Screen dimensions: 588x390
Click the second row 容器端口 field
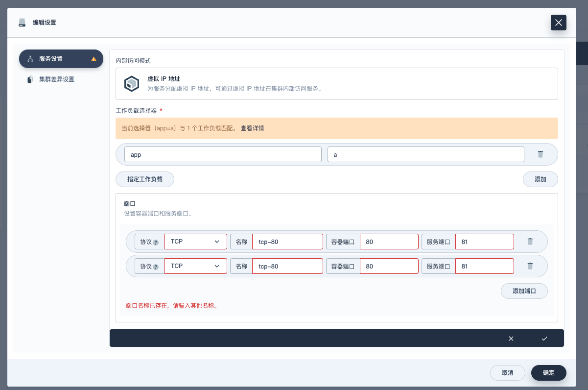pos(389,266)
